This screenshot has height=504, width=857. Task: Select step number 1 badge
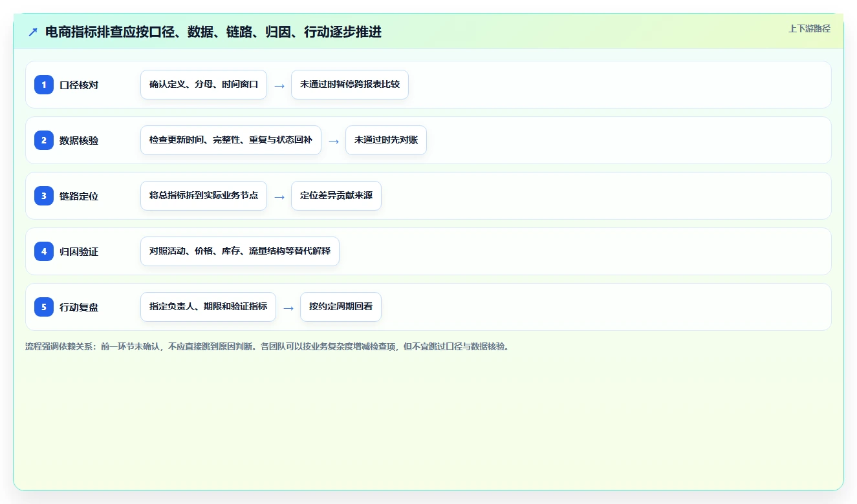click(x=44, y=85)
